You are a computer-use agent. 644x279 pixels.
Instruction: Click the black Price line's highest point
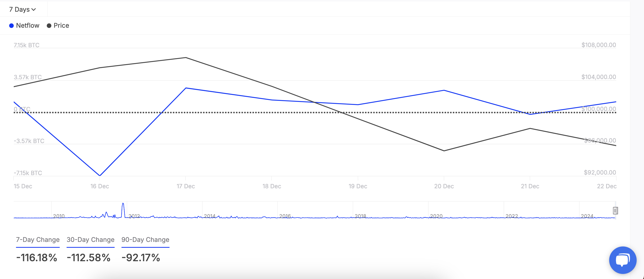185,57
